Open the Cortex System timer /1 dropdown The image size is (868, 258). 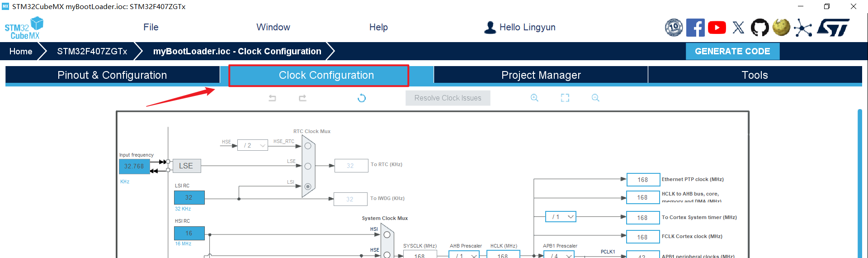click(x=561, y=217)
